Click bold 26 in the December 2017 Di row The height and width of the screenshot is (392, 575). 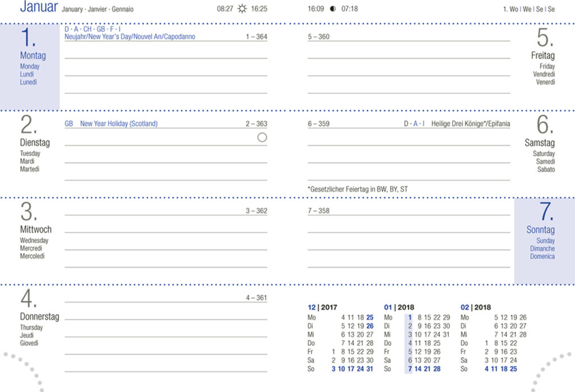[369, 326]
